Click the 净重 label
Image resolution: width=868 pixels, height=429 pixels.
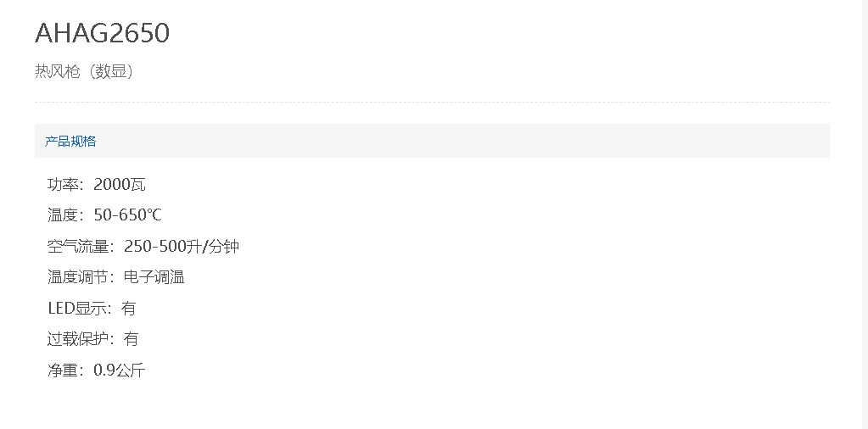click(64, 370)
